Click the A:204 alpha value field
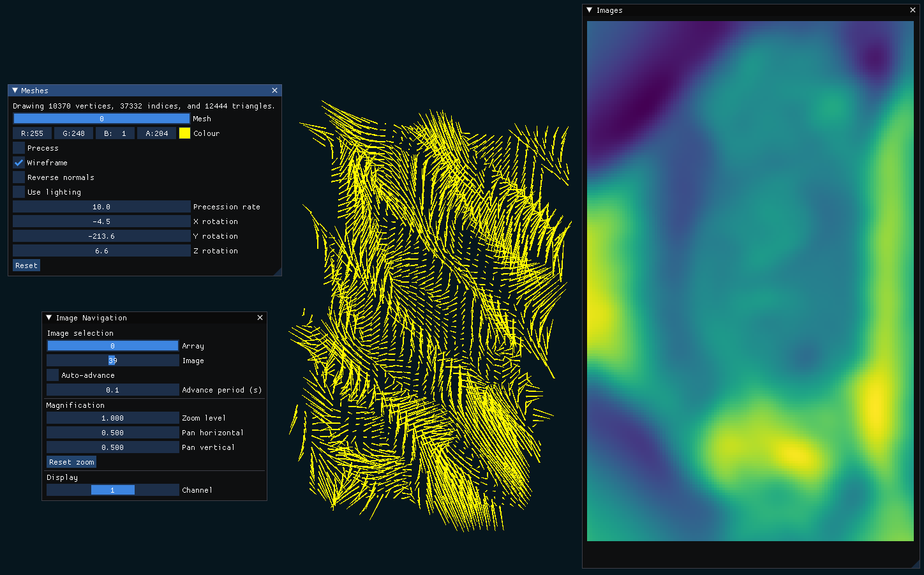This screenshot has width=924, height=575. [156, 133]
